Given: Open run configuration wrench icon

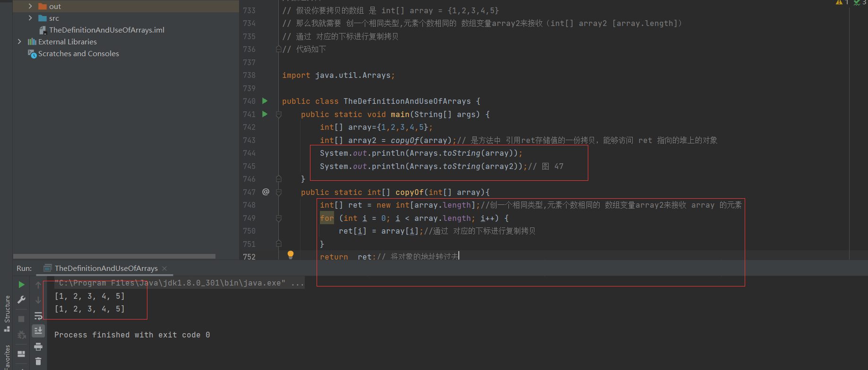Looking at the screenshot, I should click(x=21, y=300).
